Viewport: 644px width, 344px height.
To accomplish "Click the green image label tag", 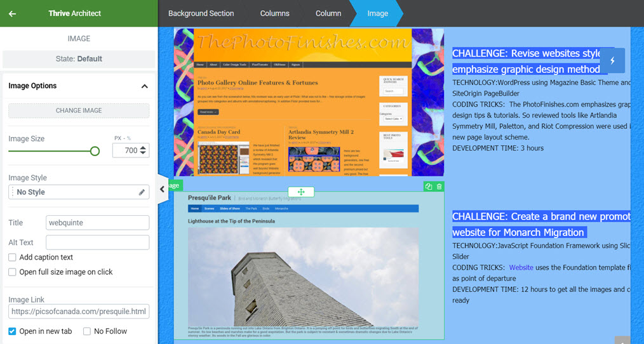I will click(175, 185).
